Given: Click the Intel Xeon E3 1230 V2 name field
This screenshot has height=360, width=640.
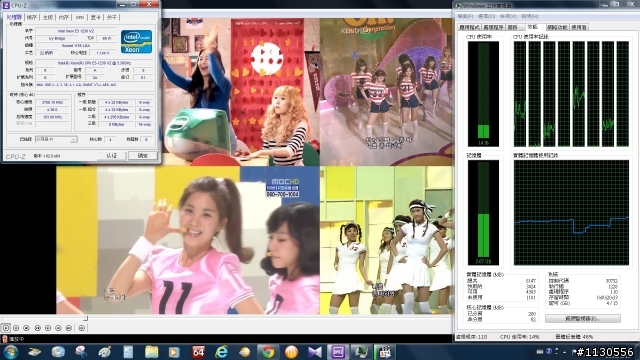Looking at the screenshot, I should coord(76,31).
